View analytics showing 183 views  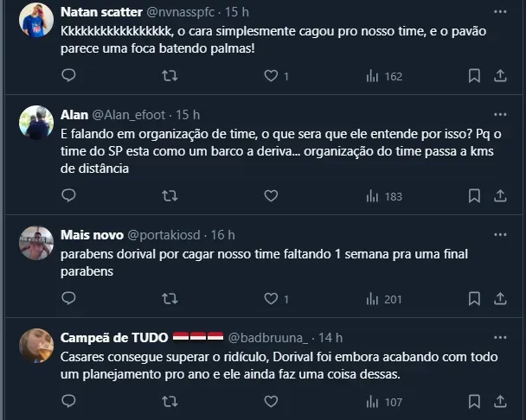(x=385, y=196)
